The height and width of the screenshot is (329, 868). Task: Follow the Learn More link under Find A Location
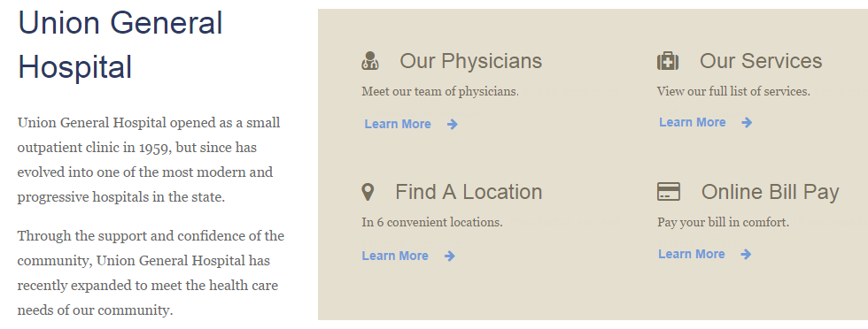(395, 256)
